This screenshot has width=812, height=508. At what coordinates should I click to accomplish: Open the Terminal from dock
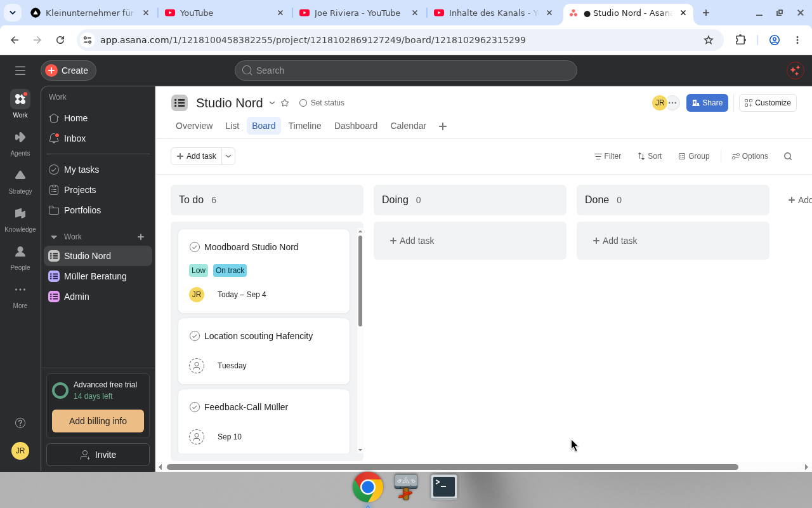click(x=444, y=486)
